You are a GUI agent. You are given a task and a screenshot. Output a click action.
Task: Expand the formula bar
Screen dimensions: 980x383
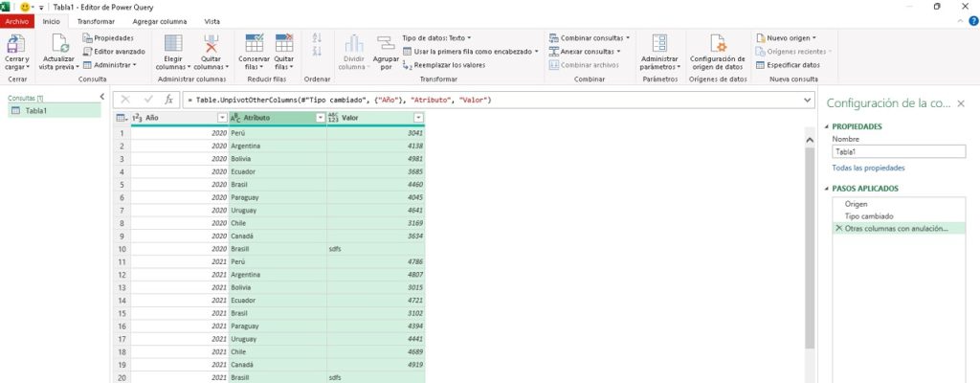(x=809, y=101)
